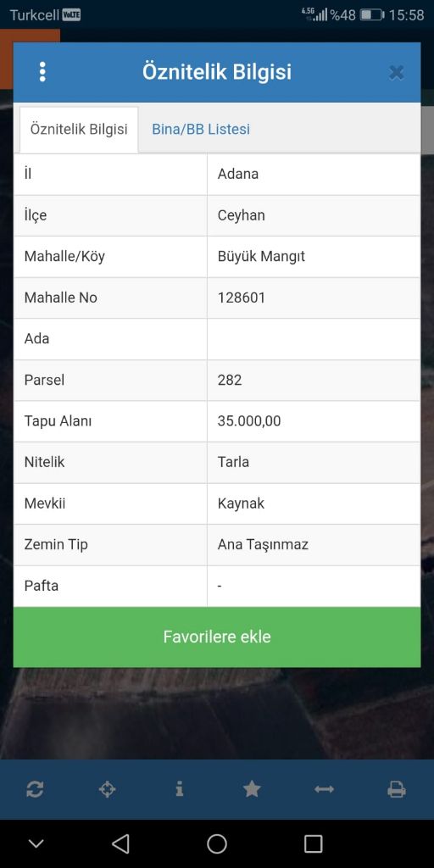
Task: Tap the refresh arrows icon
Action: 34,789
